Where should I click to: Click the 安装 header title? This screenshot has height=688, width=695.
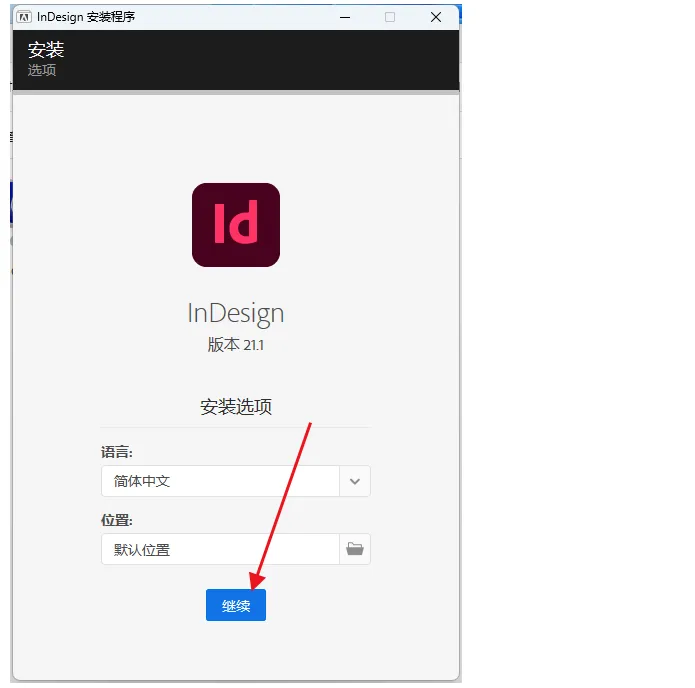[46, 50]
